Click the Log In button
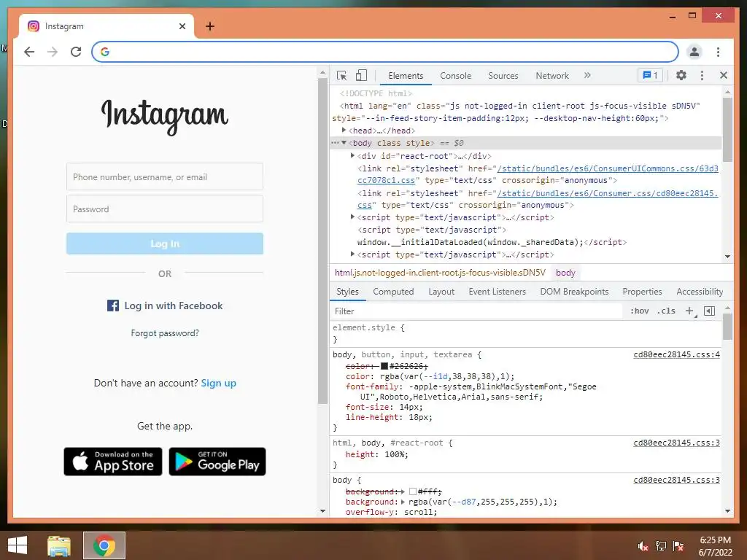 165,244
